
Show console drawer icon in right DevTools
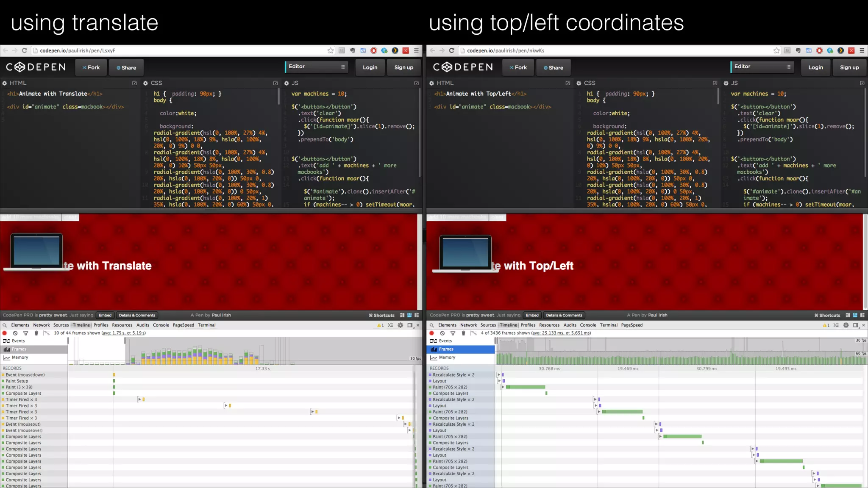click(x=836, y=325)
